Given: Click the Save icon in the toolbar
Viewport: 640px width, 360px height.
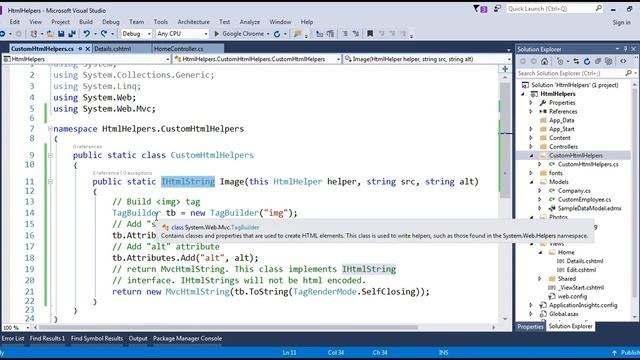Looking at the screenshot, I should point(61,34).
